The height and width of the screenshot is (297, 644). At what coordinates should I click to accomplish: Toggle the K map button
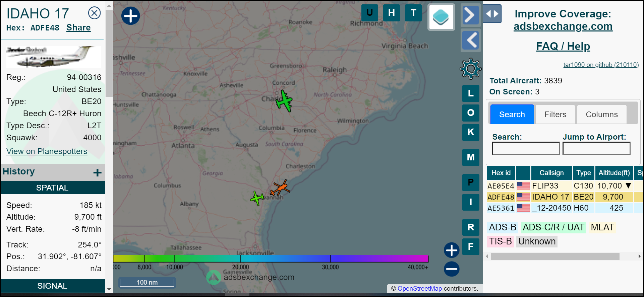(471, 132)
